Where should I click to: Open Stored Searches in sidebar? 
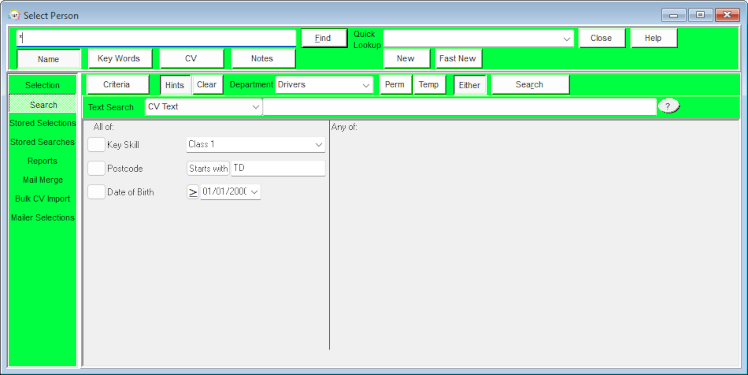(42, 142)
